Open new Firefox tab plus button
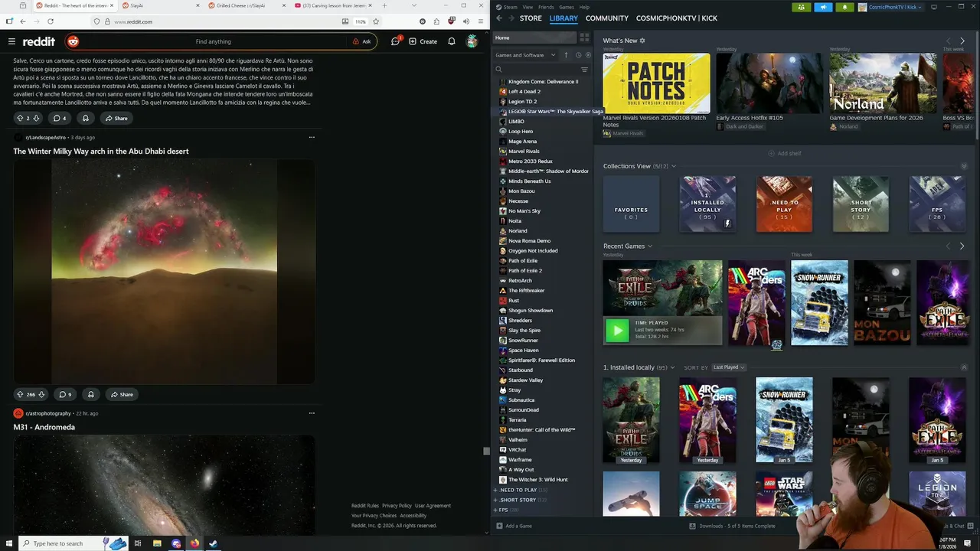 click(x=384, y=5)
